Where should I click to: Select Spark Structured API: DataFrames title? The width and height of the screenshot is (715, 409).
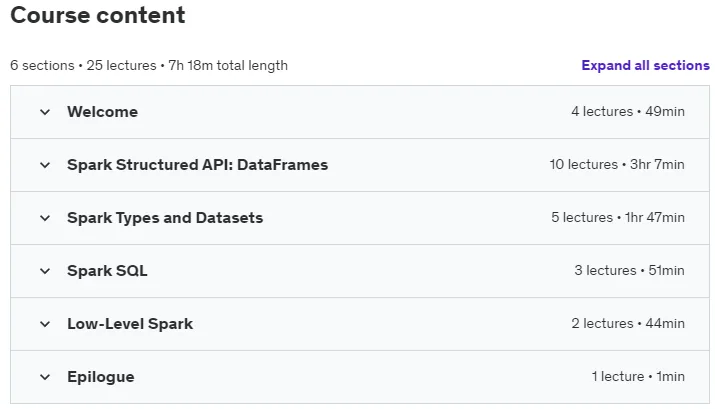197,165
